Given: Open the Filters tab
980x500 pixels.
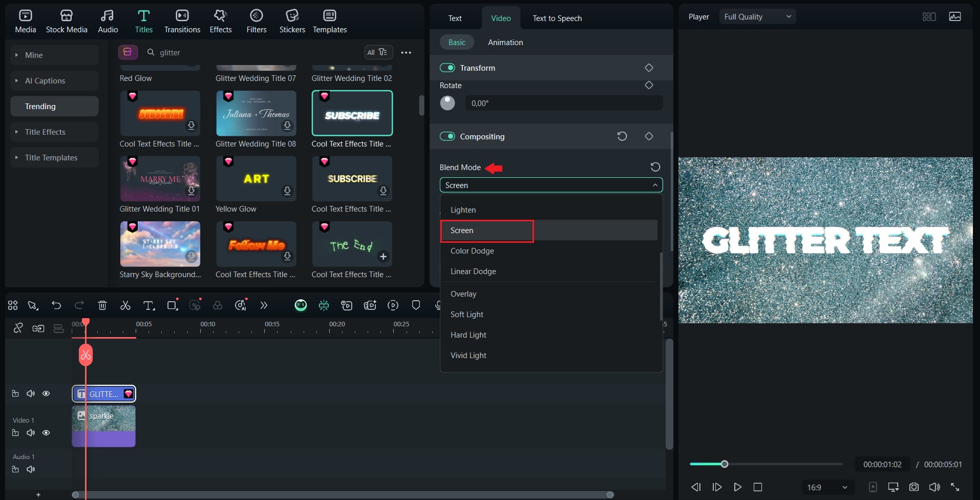Looking at the screenshot, I should coord(257,22).
